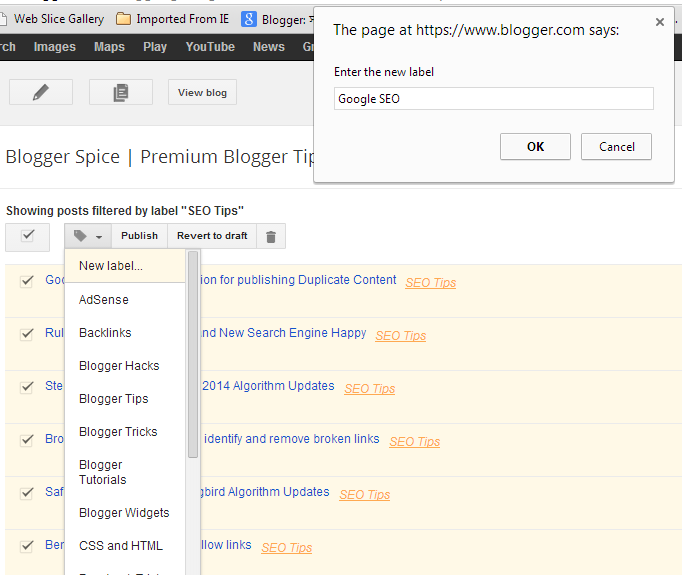The width and height of the screenshot is (682, 575).
Task: Click the Publish button
Action: (140, 236)
